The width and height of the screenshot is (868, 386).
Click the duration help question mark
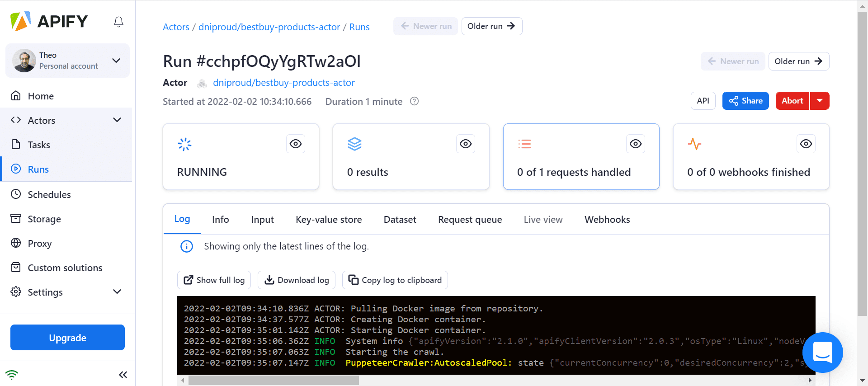click(x=414, y=101)
